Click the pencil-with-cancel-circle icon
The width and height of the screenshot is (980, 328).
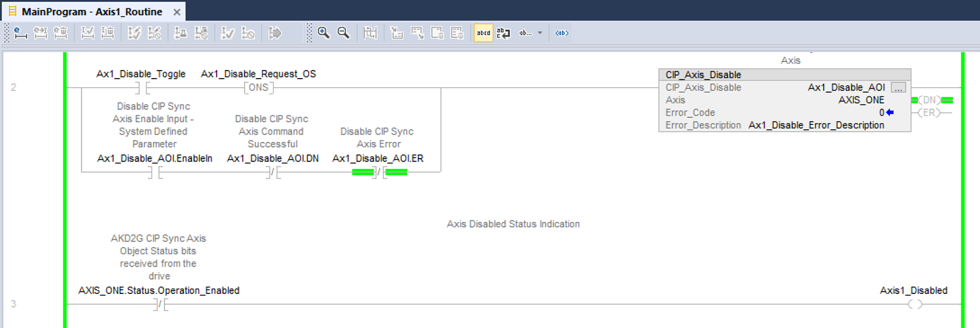tap(154, 33)
